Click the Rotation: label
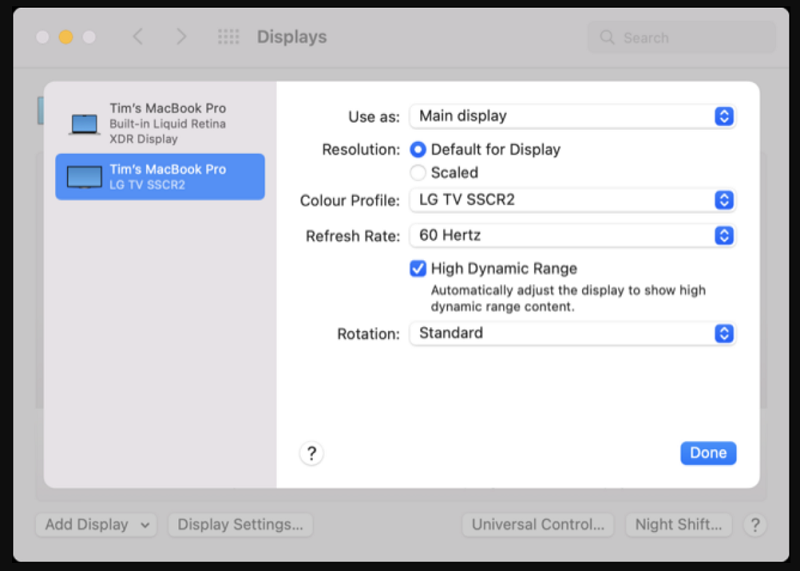800x571 pixels. (x=368, y=334)
